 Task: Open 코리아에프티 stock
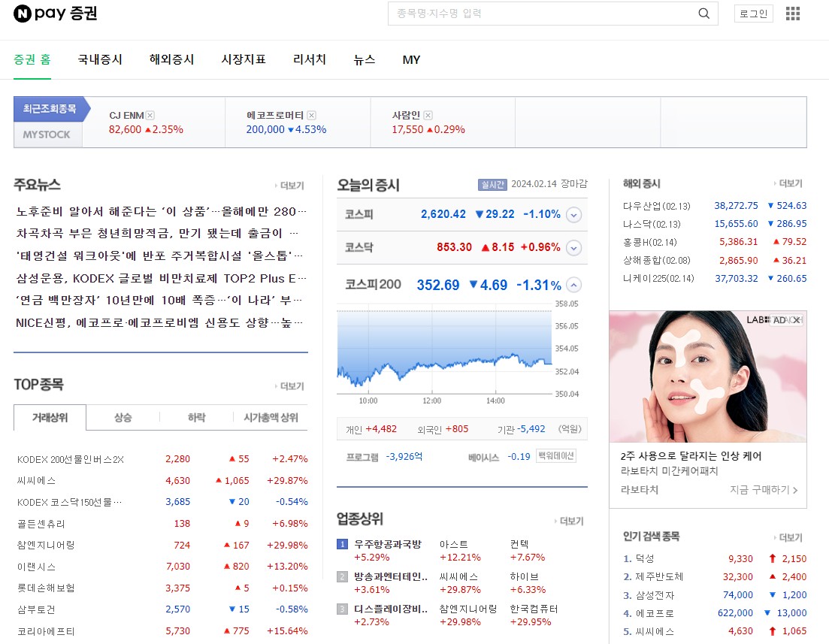pos(46,631)
